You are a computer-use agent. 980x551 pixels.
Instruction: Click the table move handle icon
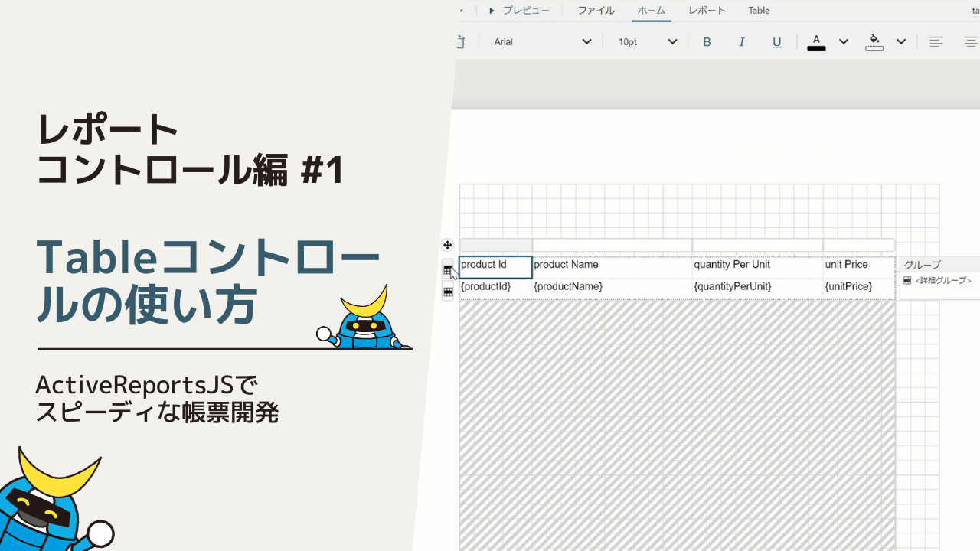[x=447, y=245]
